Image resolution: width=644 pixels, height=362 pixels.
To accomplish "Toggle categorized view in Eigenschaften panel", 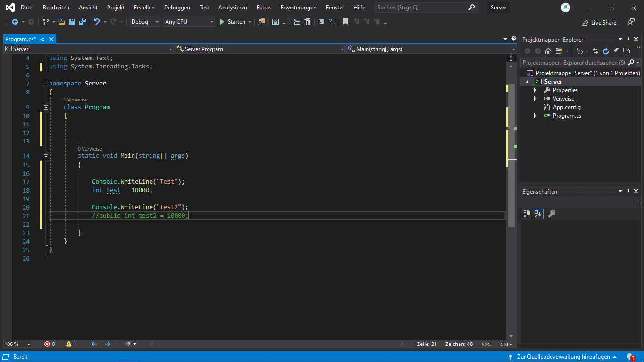I will tap(527, 214).
